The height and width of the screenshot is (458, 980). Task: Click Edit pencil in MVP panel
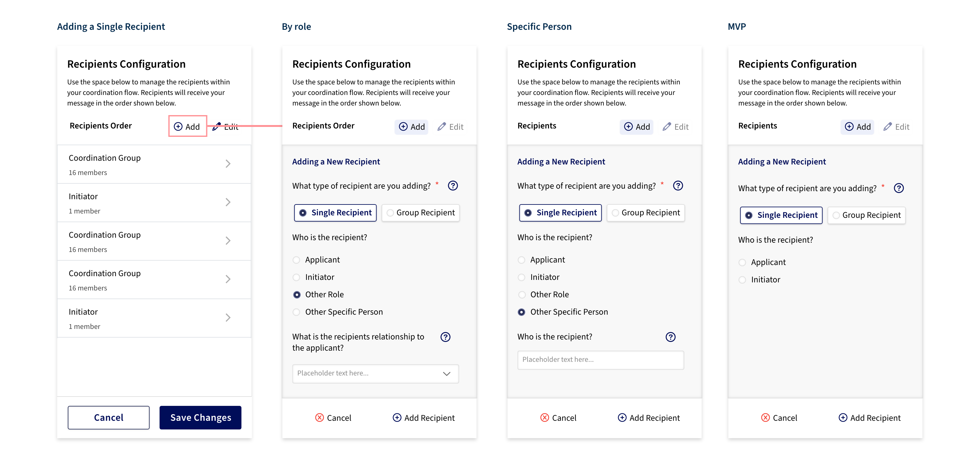click(x=896, y=127)
